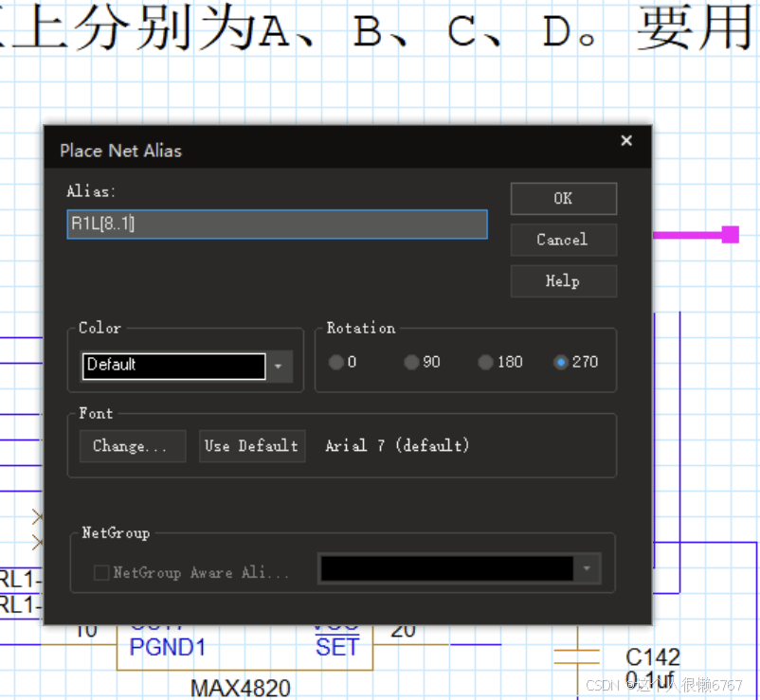This screenshot has width=760, height=700.
Task: Click the Use Default font button
Action: click(252, 446)
